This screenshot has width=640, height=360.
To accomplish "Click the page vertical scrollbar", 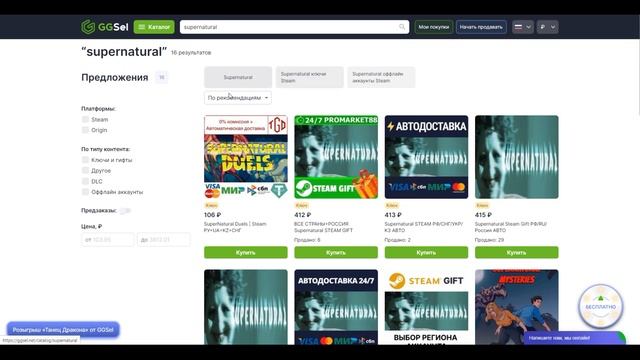I will point(638,78).
